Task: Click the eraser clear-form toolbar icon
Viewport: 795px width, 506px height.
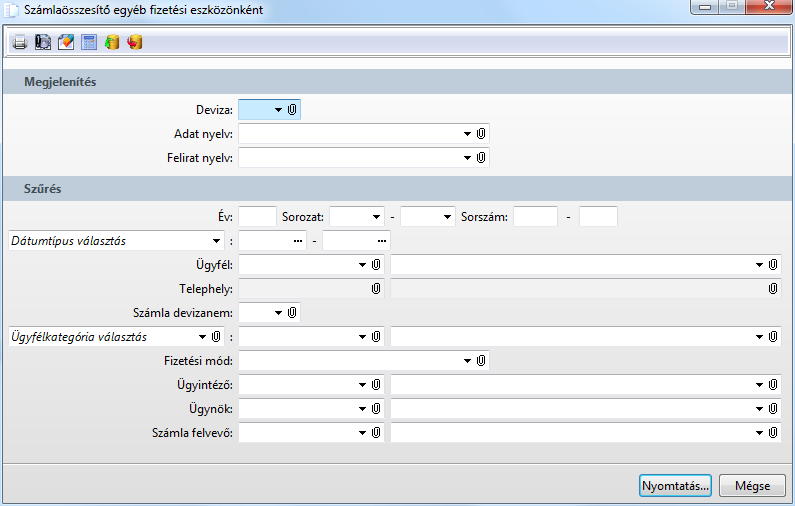Action: pos(66,42)
